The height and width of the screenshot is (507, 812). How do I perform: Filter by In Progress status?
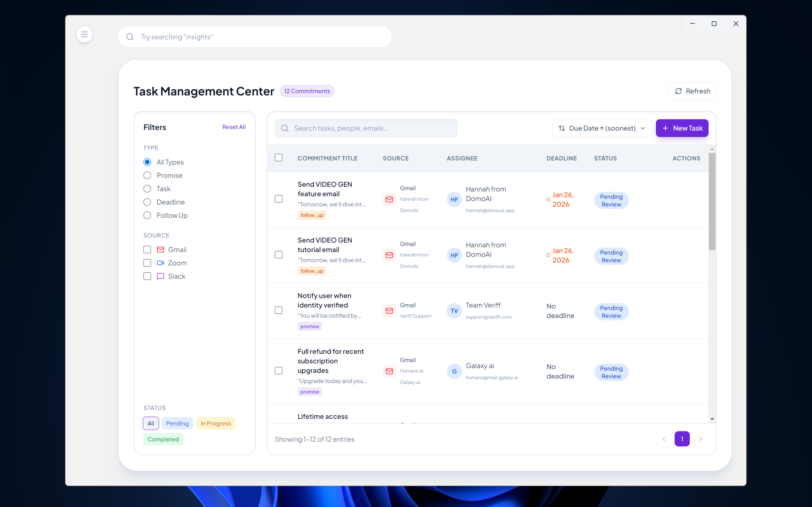(216, 423)
